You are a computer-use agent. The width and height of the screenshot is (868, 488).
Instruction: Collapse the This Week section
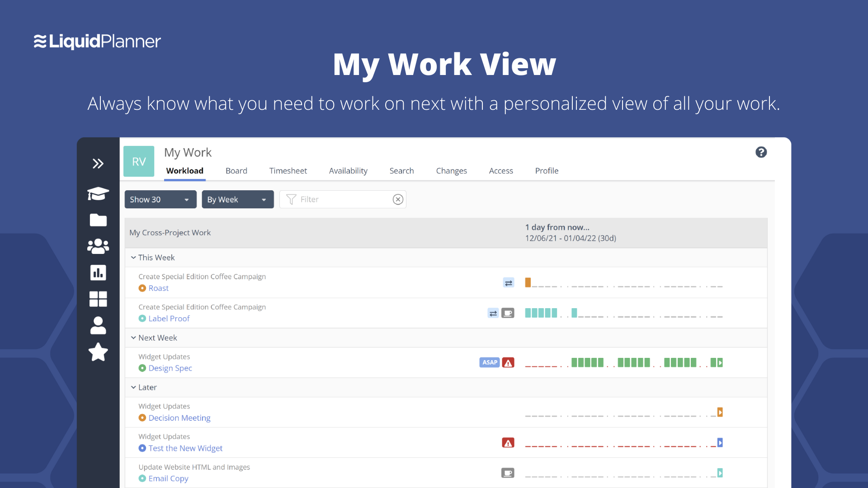click(133, 258)
